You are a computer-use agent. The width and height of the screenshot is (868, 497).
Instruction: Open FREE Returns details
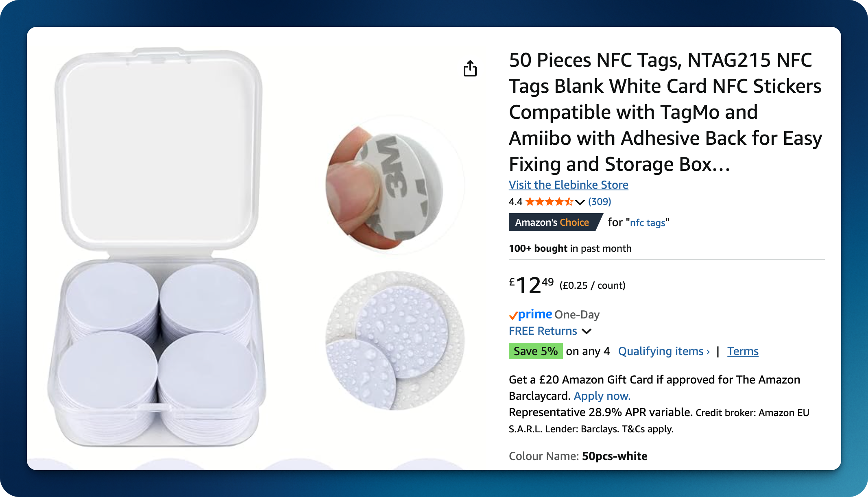(x=543, y=331)
